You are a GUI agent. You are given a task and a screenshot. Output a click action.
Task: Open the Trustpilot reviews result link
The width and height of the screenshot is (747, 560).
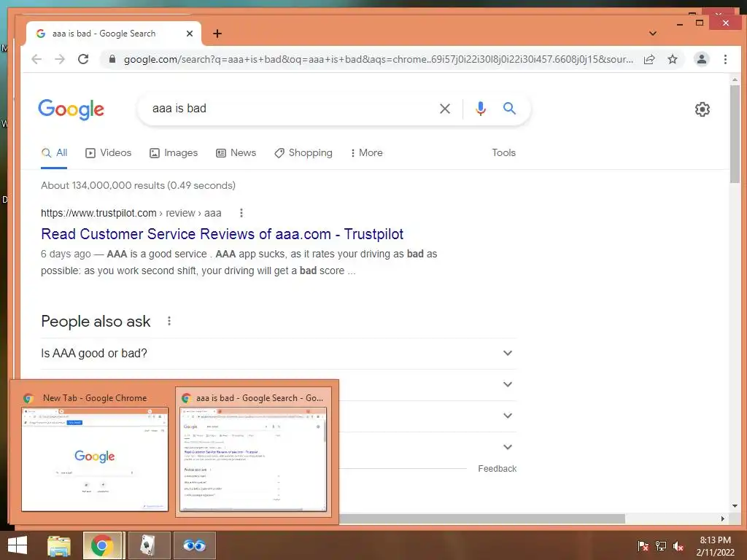pyautogui.click(x=222, y=234)
